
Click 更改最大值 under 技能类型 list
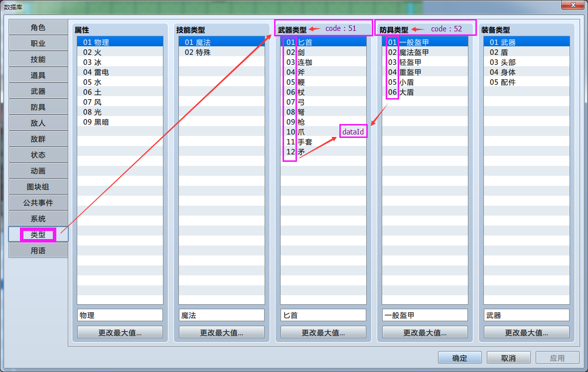pos(222,332)
